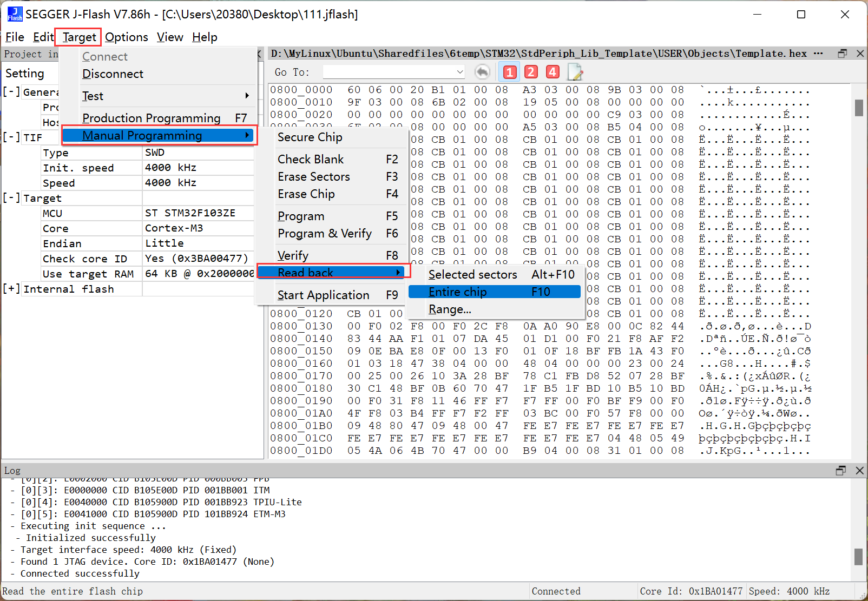
Task: Collapse the TIF settings group
Action: pos(11,137)
